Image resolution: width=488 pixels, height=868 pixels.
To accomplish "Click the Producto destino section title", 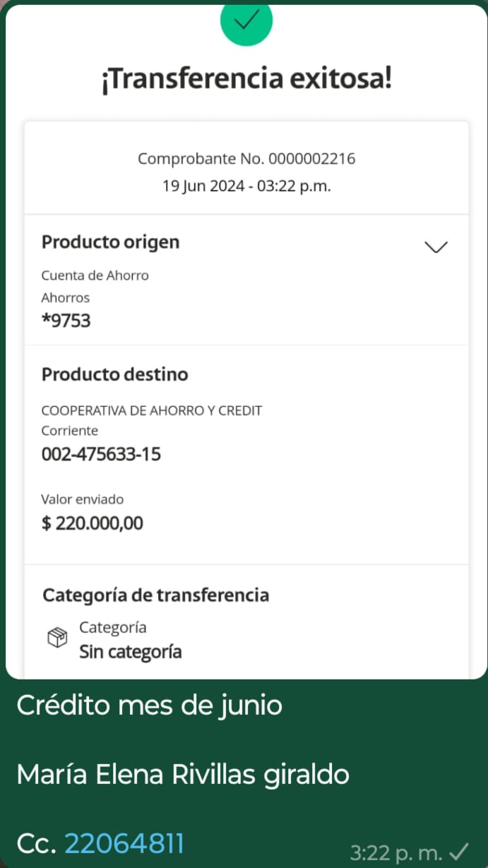I will coord(115,374).
